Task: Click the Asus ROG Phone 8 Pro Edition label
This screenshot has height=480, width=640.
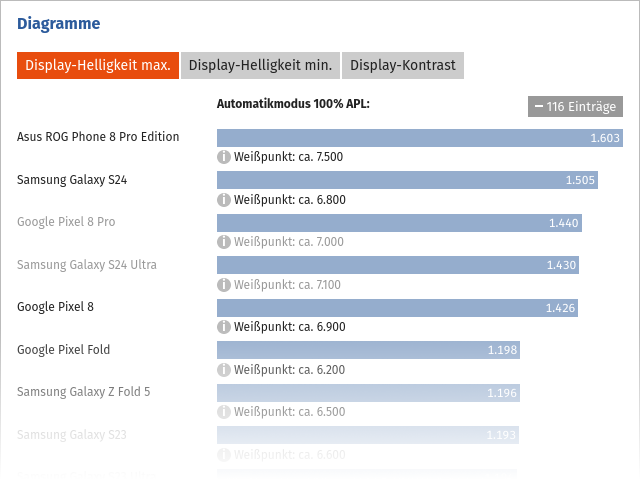Action: pos(98,137)
